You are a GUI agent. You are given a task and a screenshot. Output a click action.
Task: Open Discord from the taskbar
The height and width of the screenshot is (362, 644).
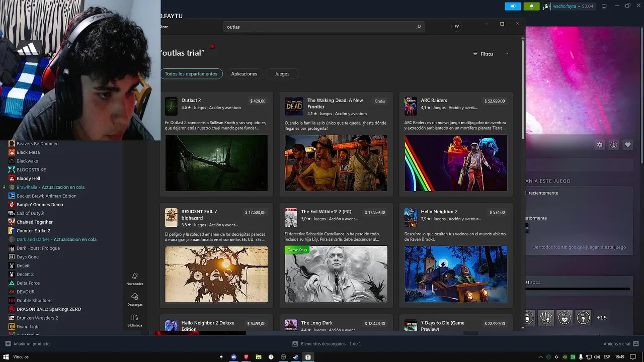(233, 357)
